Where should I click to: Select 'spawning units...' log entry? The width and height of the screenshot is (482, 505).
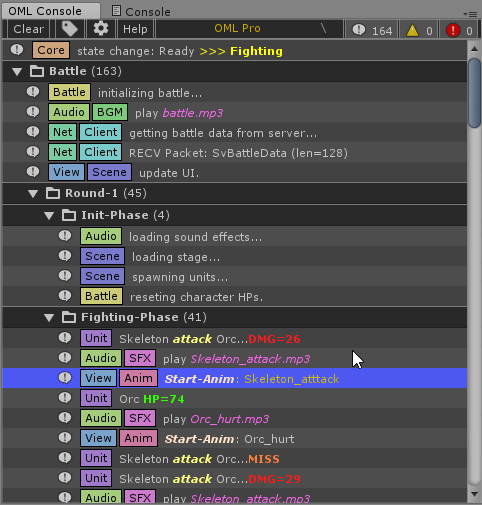click(x=235, y=276)
